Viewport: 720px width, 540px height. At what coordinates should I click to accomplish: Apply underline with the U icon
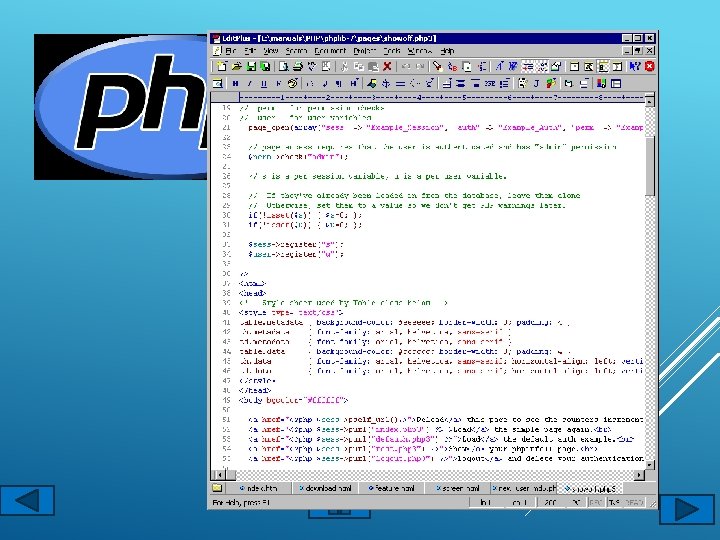pyautogui.click(x=264, y=83)
